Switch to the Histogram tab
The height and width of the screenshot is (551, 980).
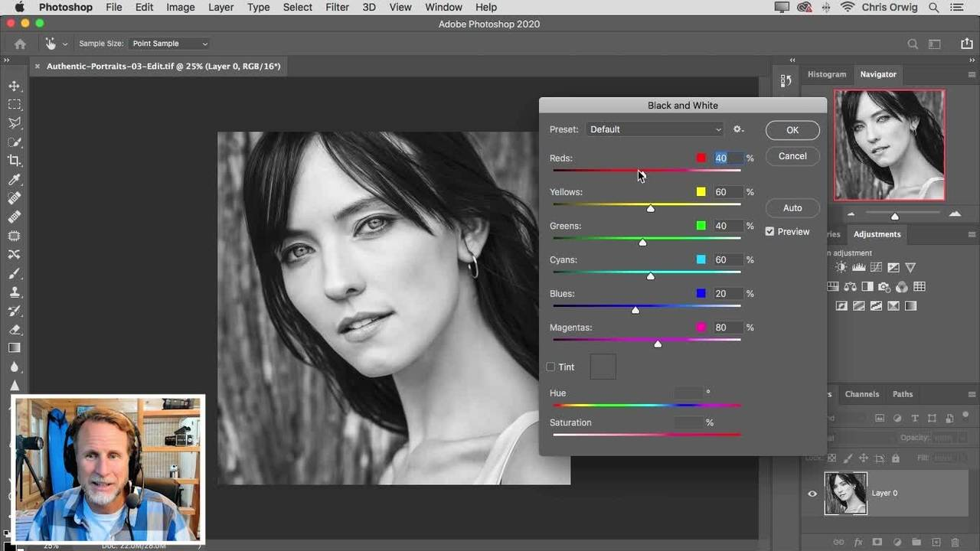pyautogui.click(x=827, y=74)
